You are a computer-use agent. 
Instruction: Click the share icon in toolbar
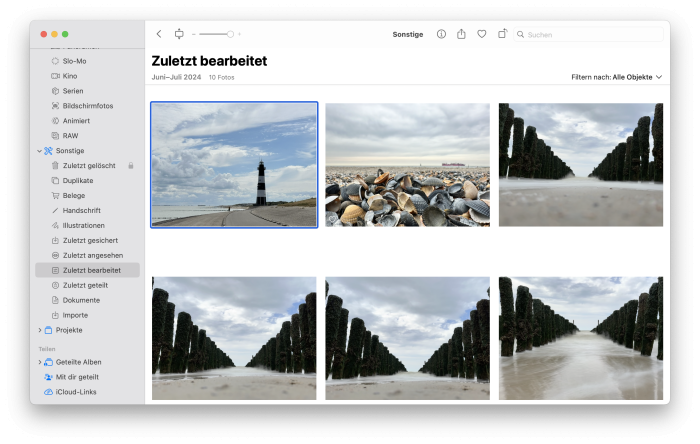461,34
